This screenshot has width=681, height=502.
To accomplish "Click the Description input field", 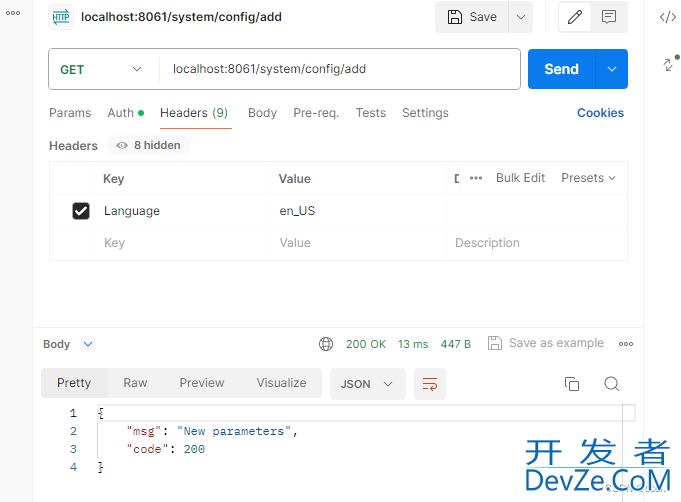I will (x=536, y=243).
